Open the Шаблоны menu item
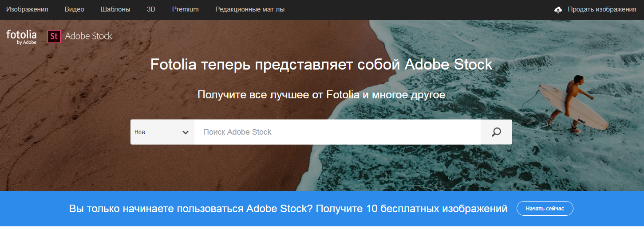Image resolution: width=644 pixels, height=229 pixels. tap(115, 9)
